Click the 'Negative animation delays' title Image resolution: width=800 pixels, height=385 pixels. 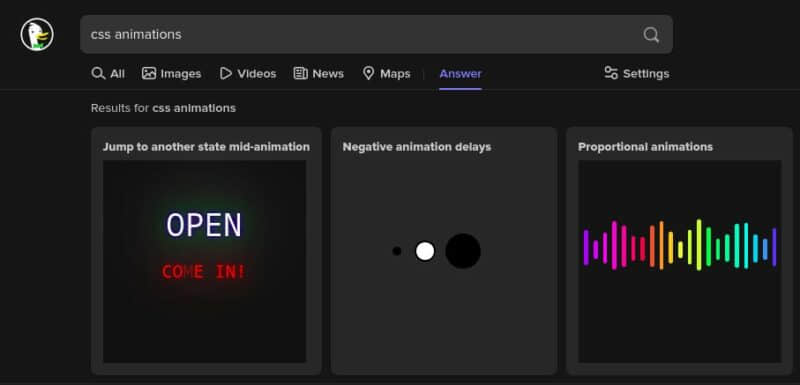pyautogui.click(x=417, y=147)
